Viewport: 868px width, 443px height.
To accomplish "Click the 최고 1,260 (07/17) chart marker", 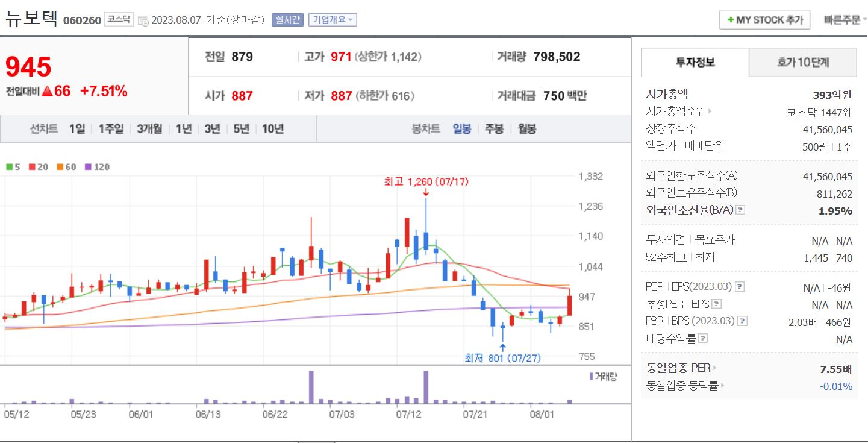I will tap(426, 181).
